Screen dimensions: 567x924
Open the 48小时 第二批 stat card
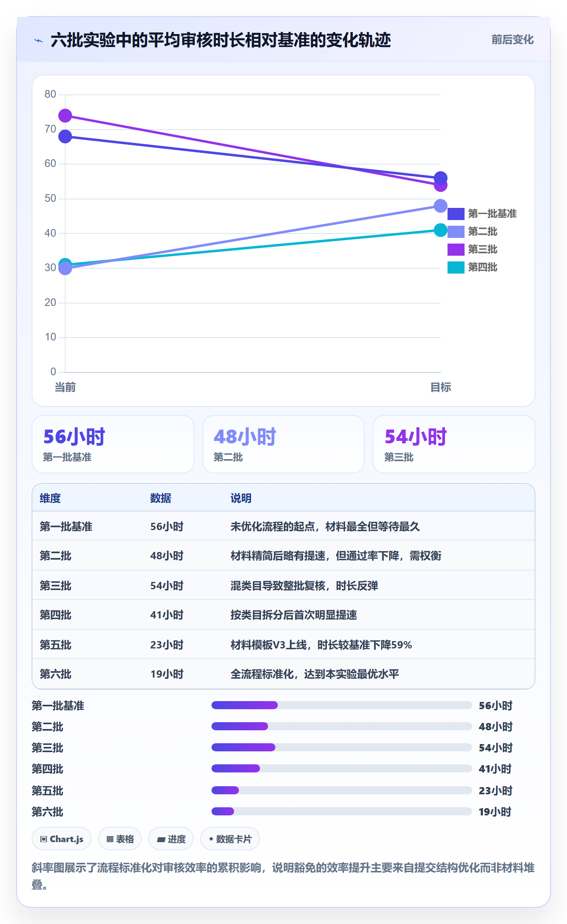pos(283,444)
